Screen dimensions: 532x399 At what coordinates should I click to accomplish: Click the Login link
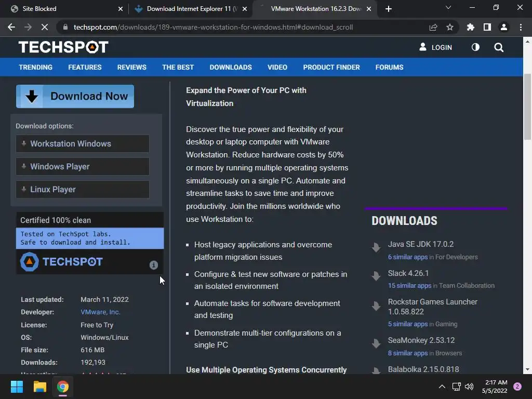(436, 47)
